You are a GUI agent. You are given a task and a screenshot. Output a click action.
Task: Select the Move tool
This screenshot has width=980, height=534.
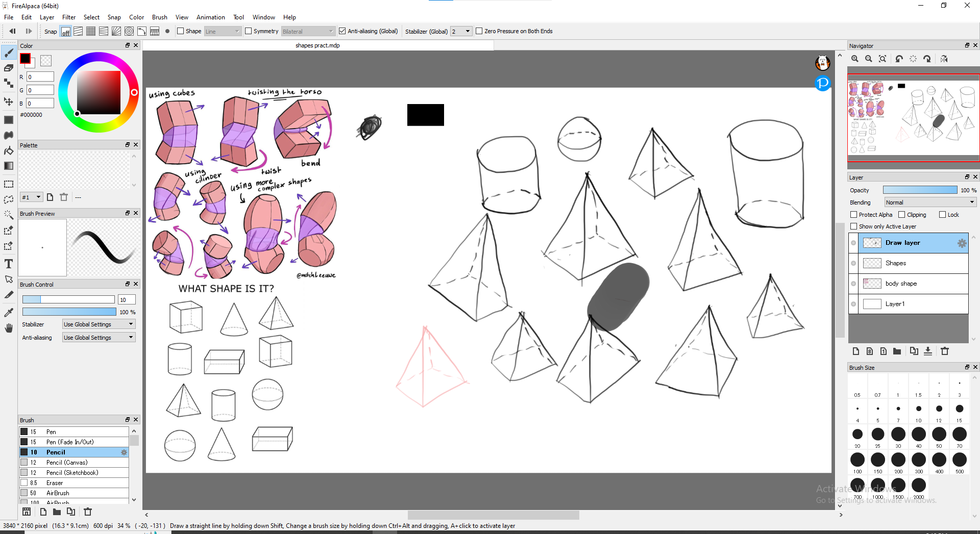[9, 101]
